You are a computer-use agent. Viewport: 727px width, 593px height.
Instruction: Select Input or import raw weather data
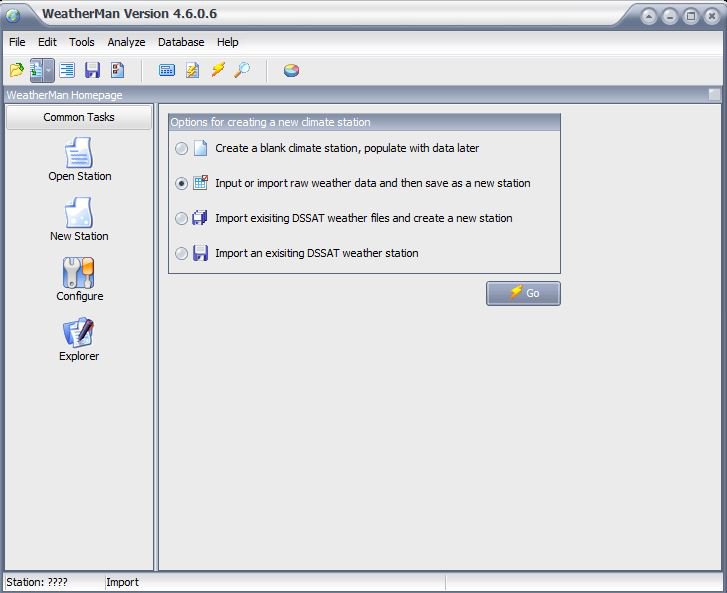point(181,184)
